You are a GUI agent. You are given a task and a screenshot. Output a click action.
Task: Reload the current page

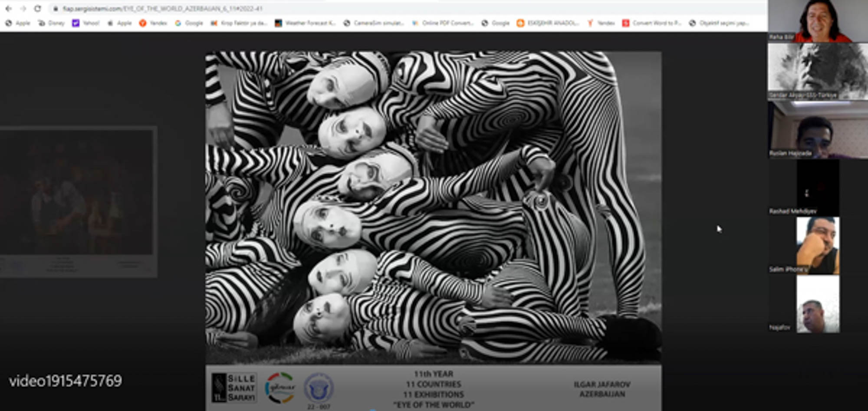tap(38, 8)
